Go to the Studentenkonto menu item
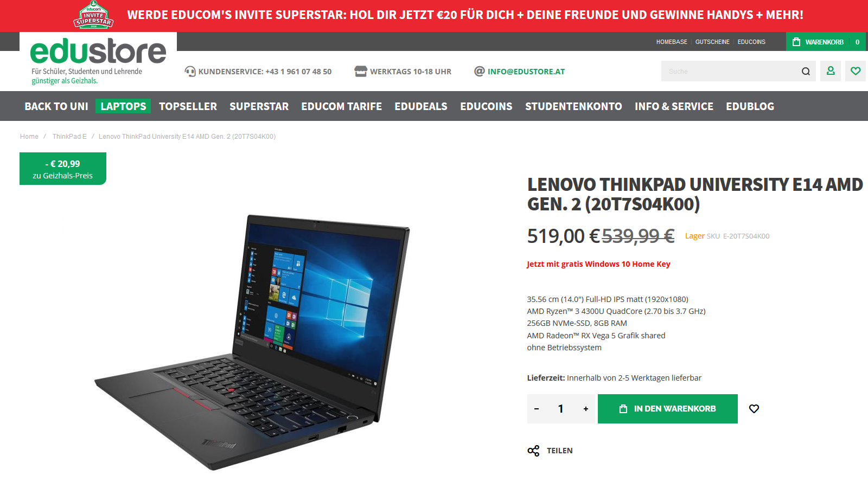Image resolution: width=868 pixels, height=488 pixels. (573, 106)
